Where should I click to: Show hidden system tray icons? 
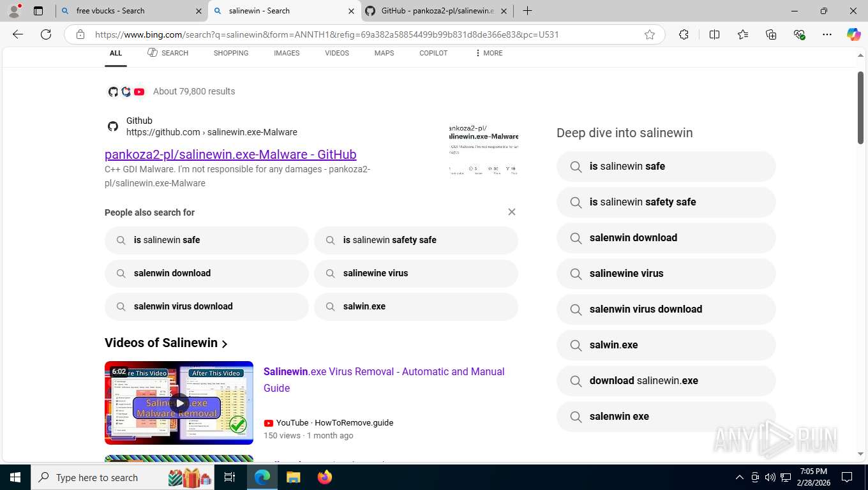[x=740, y=477]
